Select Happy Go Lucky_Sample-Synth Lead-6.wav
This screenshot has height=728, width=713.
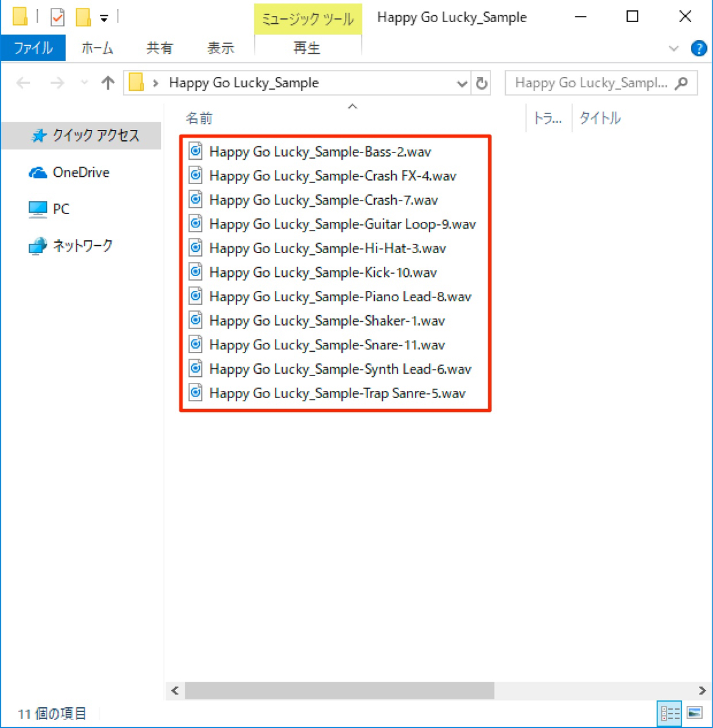tap(340, 369)
